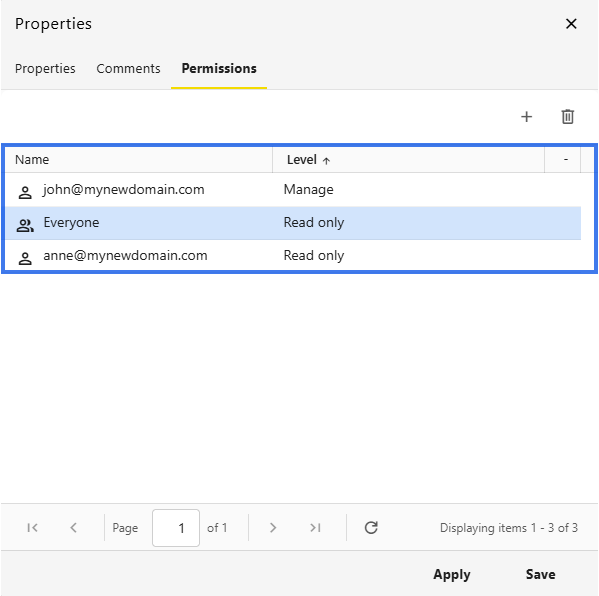Click the user icon beside john@mynewdomain.com

click(x=25, y=192)
